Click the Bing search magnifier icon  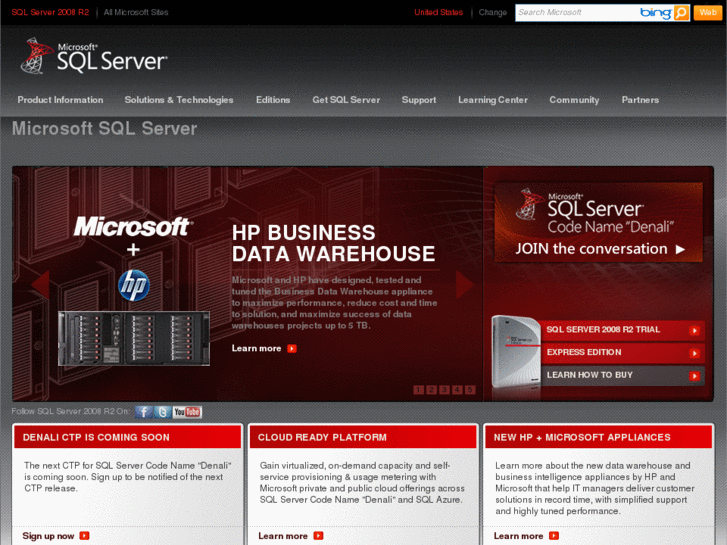pyautogui.click(x=681, y=13)
